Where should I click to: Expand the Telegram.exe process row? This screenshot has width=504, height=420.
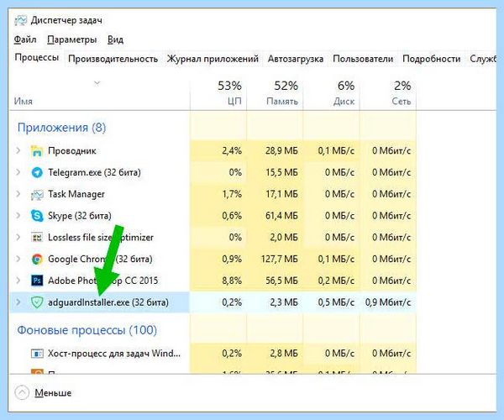click(x=18, y=172)
